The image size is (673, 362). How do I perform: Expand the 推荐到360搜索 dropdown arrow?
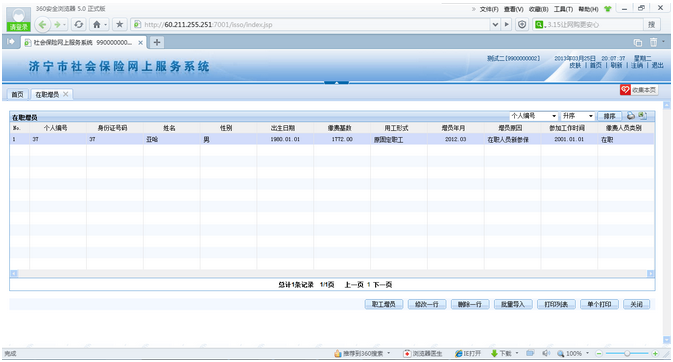click(x=389, y=353)
